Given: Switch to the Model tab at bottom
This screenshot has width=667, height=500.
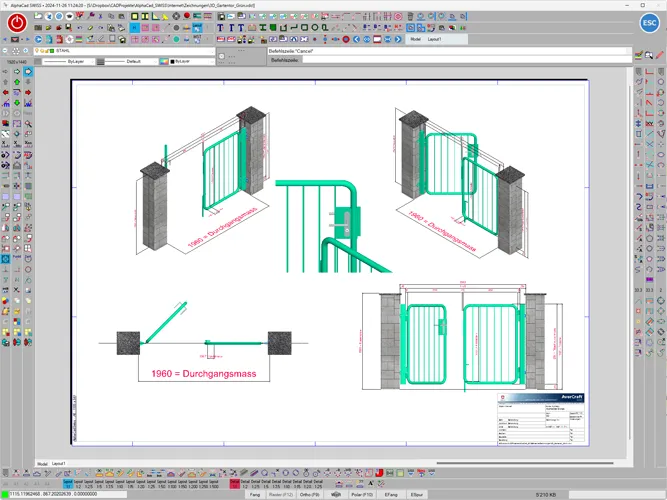Looking at the screenshot, I should tap(42, 464).
